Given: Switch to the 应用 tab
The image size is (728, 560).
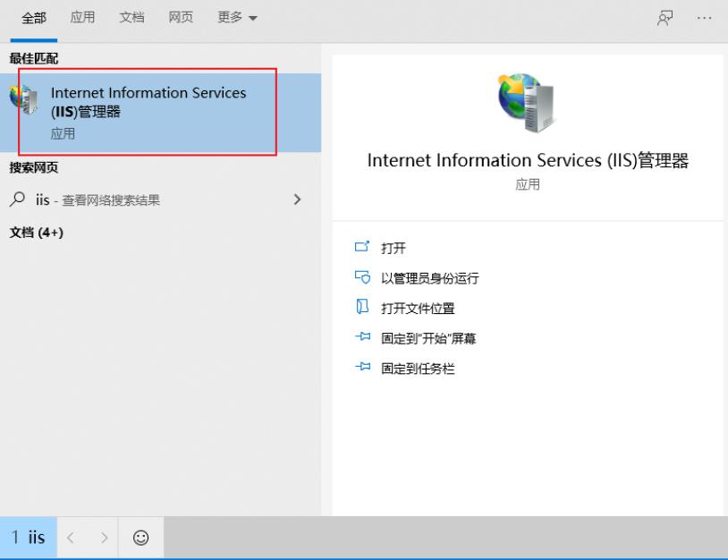Looking at the screenshot, I should click(x=82, y=18).
